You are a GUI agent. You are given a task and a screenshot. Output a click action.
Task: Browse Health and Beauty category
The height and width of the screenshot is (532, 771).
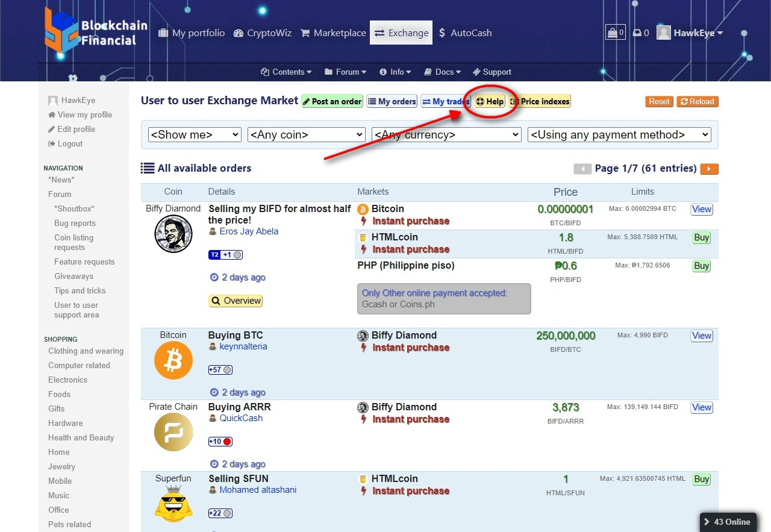click(81, 437)
